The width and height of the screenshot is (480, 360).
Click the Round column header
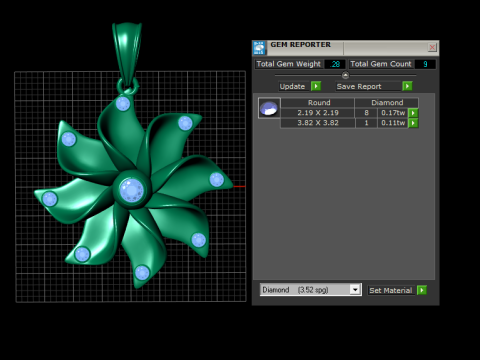[318, 103]
